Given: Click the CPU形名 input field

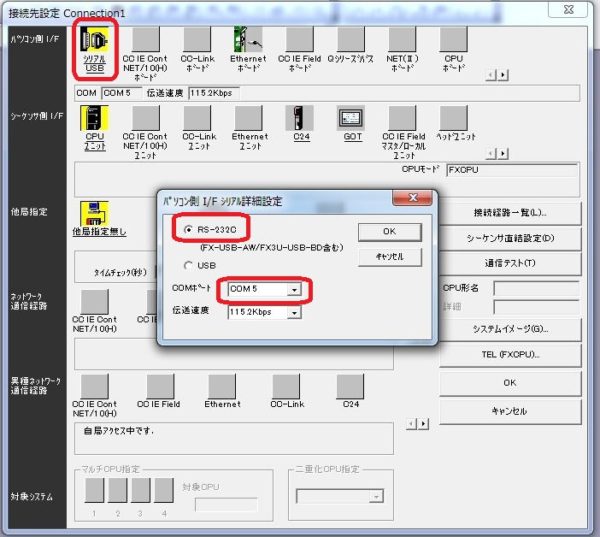Looking at the screenshot, I should pos(536,288).
